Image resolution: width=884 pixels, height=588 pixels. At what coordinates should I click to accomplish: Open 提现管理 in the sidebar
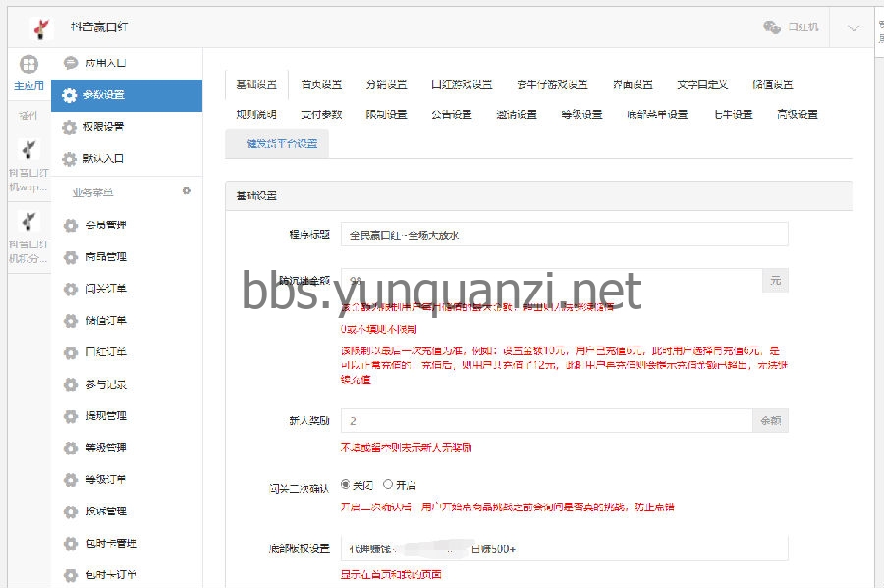[106, 416]
